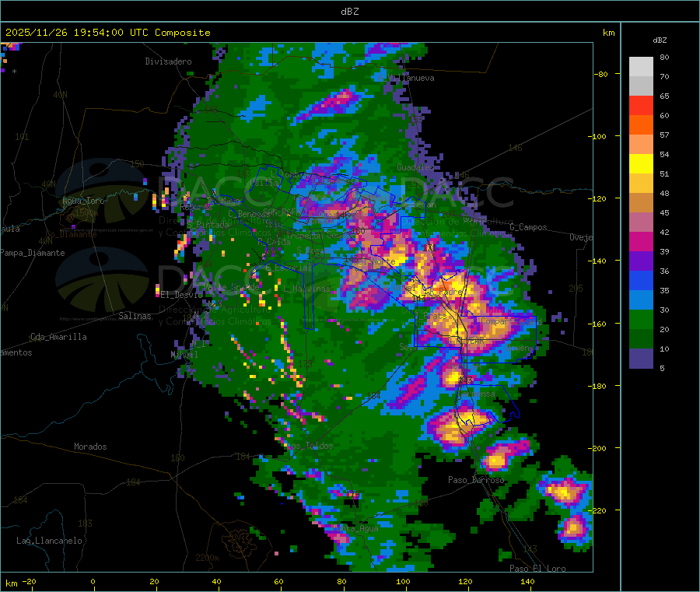700x592 pixels.
Task: Click the -100 km vertical axis tick
Action: tap(599, 136)
